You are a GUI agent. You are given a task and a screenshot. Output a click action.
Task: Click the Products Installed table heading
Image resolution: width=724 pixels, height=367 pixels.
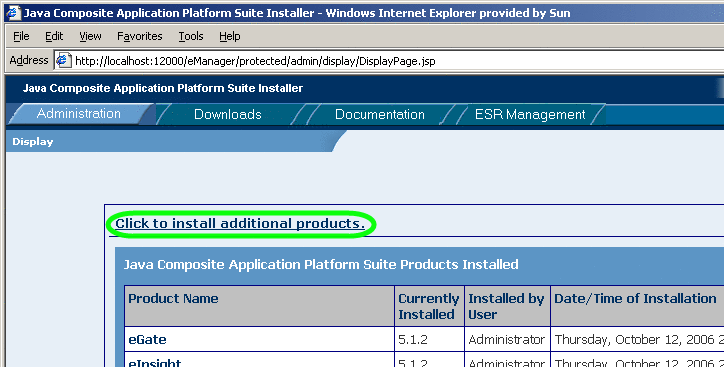(x=321, y=265)
